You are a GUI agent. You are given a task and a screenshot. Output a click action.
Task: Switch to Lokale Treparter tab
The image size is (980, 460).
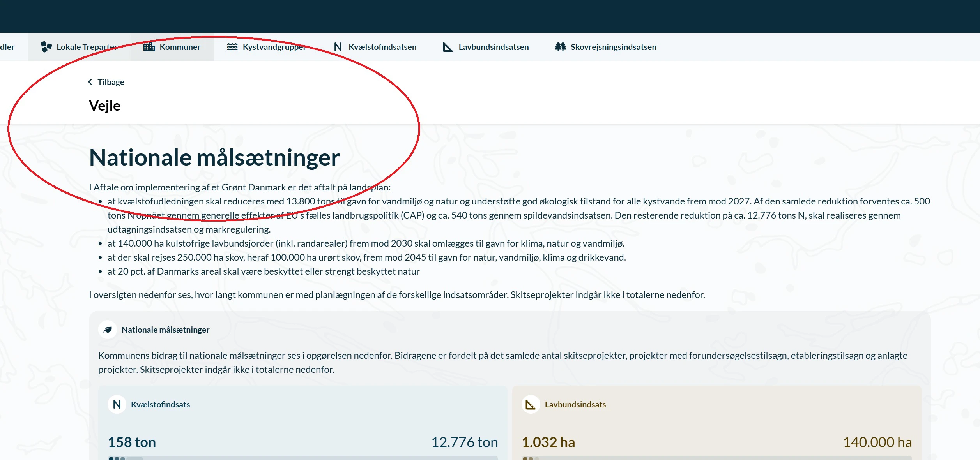pos(87,47)
